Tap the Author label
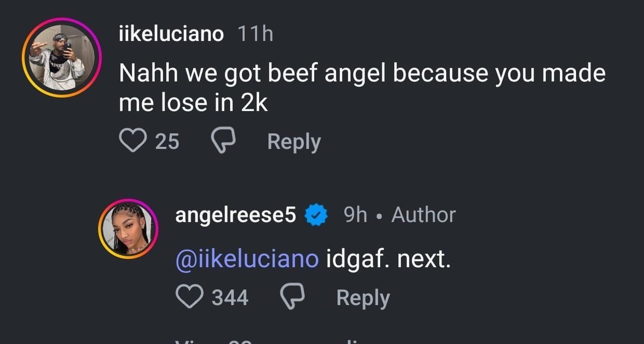 coord(423,215)
